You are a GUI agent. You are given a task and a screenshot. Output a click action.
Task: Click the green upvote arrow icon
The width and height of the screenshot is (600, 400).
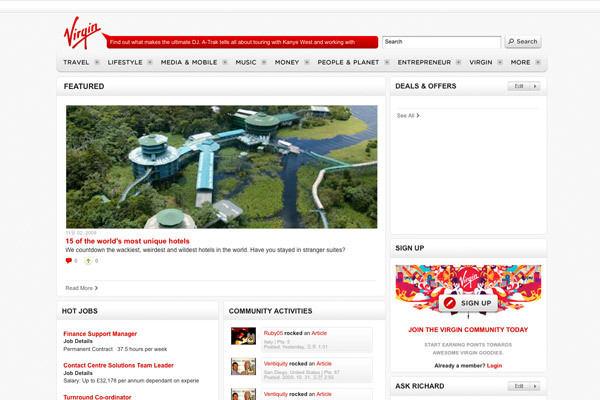pyautogui.click(x=88, y=261)
